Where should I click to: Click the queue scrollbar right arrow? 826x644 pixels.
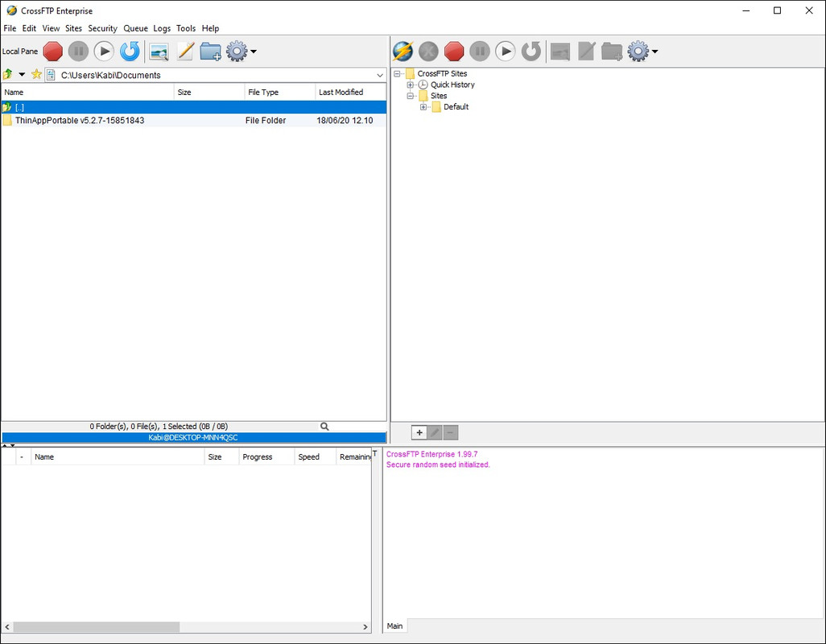365,627
